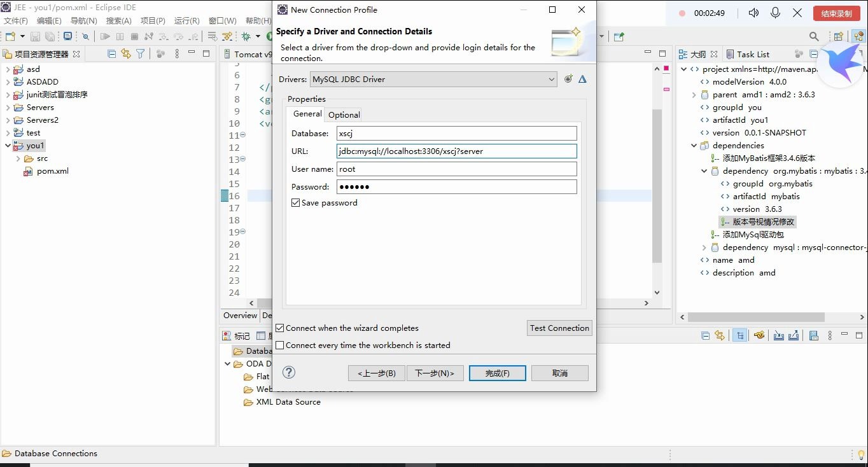Click the Debug bug icon in toolbar

(x=246, y=36)
